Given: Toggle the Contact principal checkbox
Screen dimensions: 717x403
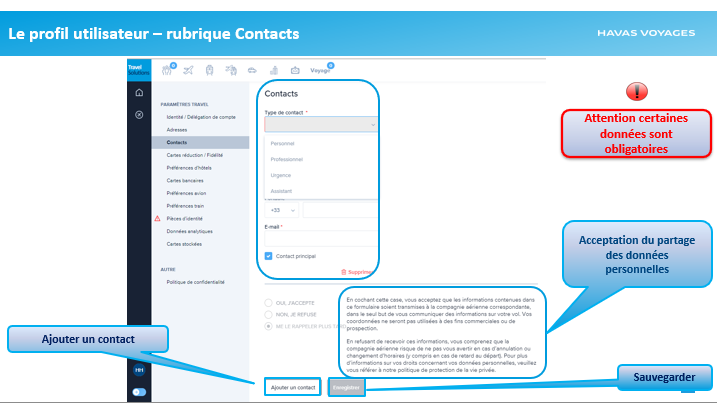Looking at the screenshot, I should tap(269, 256).
